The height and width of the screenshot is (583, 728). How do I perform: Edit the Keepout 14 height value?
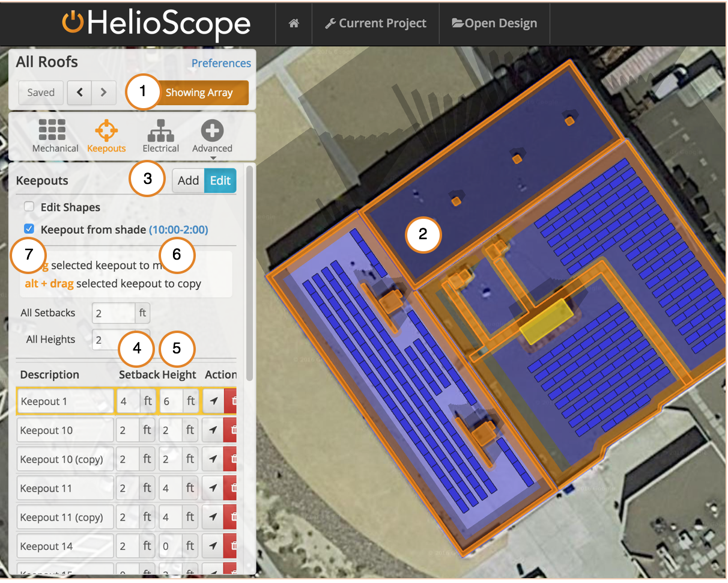pos(171,546)
